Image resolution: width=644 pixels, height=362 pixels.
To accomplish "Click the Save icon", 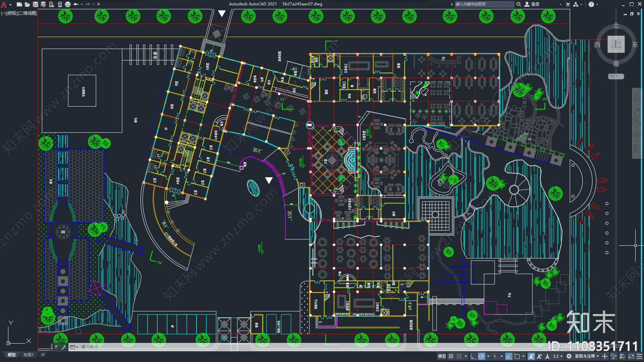I will (x=35, y=4).
